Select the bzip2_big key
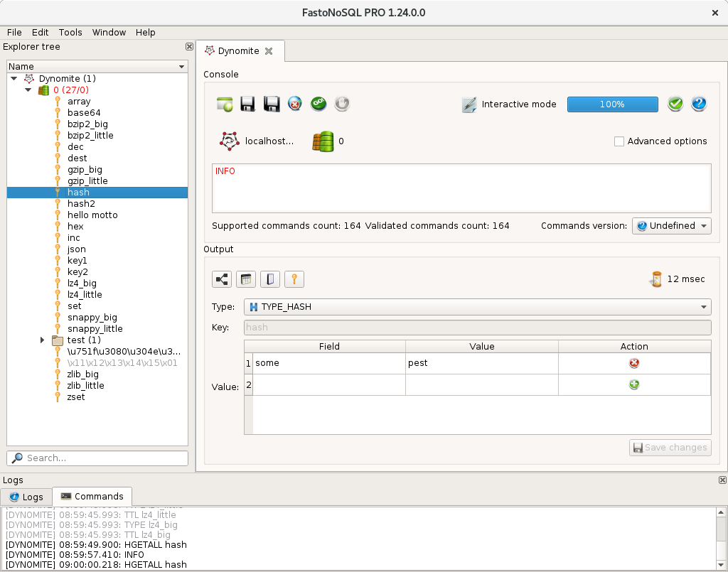The height and width of the screenshot is (572, 728). 87,124
